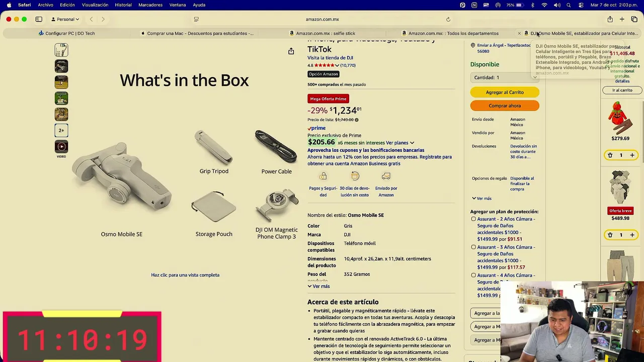Image resolution: width=644 pixels, height=362 pixels.
Task: Open the Safari menu
Action: [x=24, y=5]
